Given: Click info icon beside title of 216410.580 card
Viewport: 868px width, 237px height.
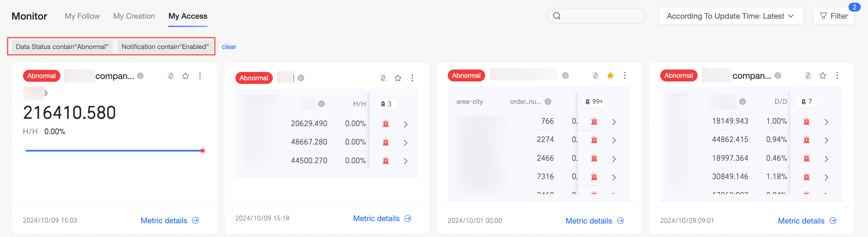Looking at the screenshot, I should pyautogui.click(x=140, y=76).
